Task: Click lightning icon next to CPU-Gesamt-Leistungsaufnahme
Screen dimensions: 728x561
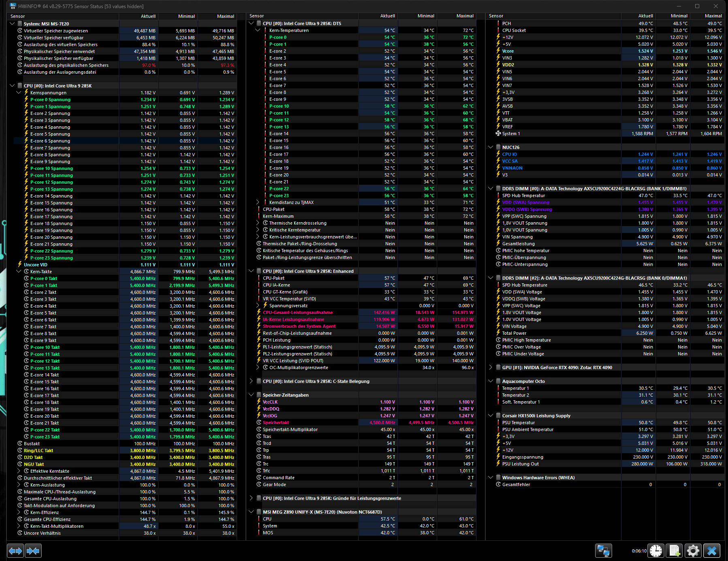Action: pyautogui.click(x=259, y=312)
